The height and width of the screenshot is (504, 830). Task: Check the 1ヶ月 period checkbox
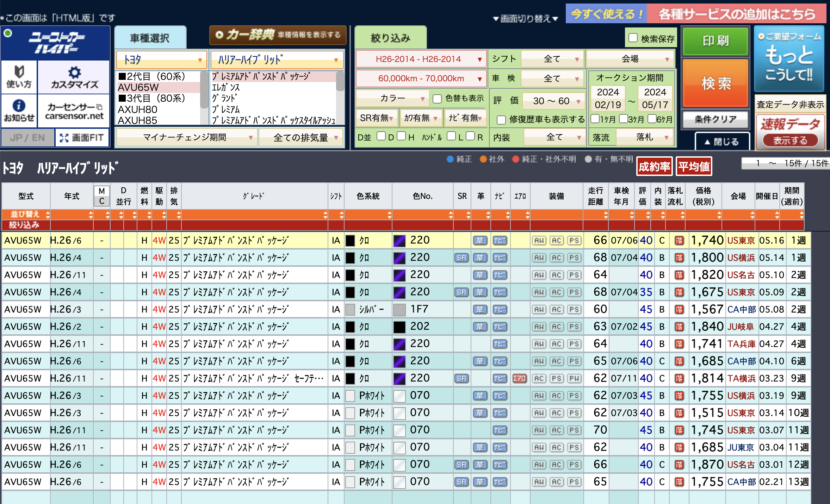click(x=595, y=119)
